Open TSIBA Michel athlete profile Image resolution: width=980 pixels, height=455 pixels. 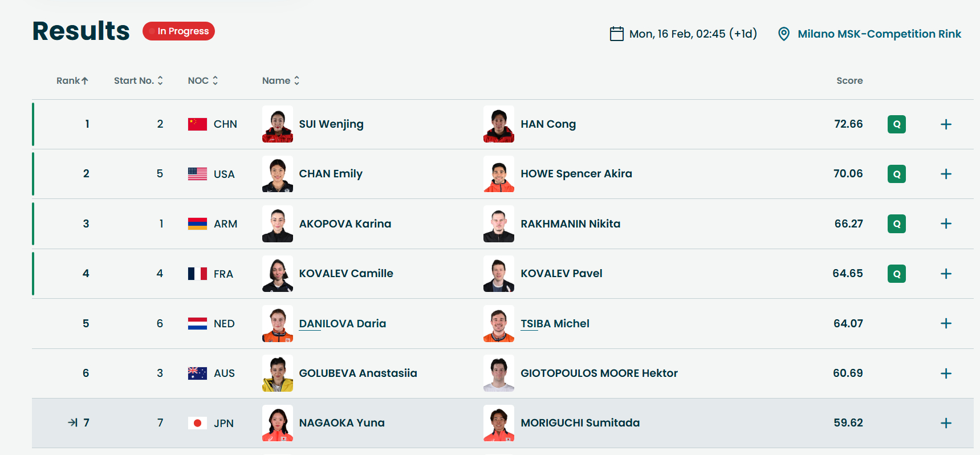[555, 323]
